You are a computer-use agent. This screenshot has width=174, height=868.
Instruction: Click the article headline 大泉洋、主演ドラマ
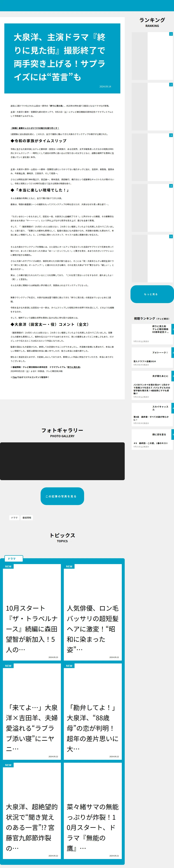click(x=59, y=57)
